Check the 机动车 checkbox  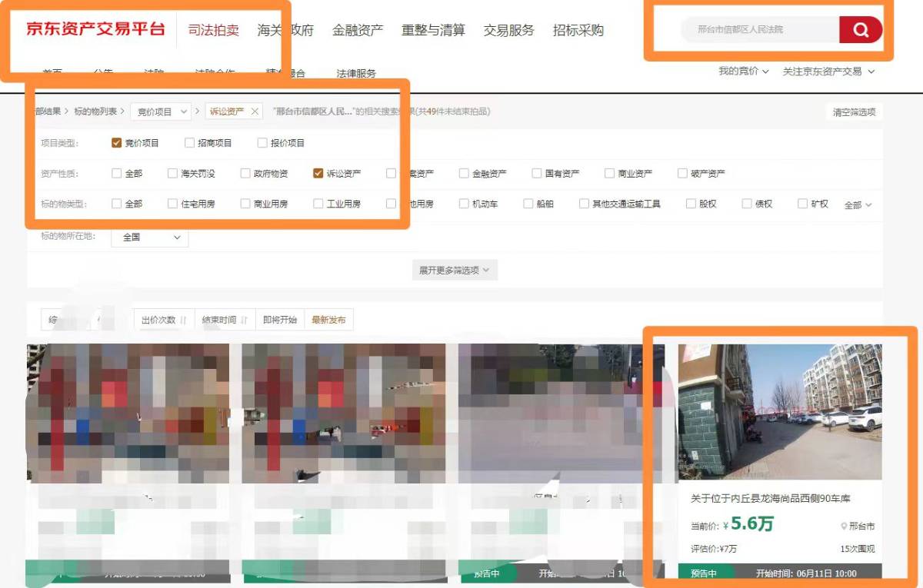(x=465, y=204)
